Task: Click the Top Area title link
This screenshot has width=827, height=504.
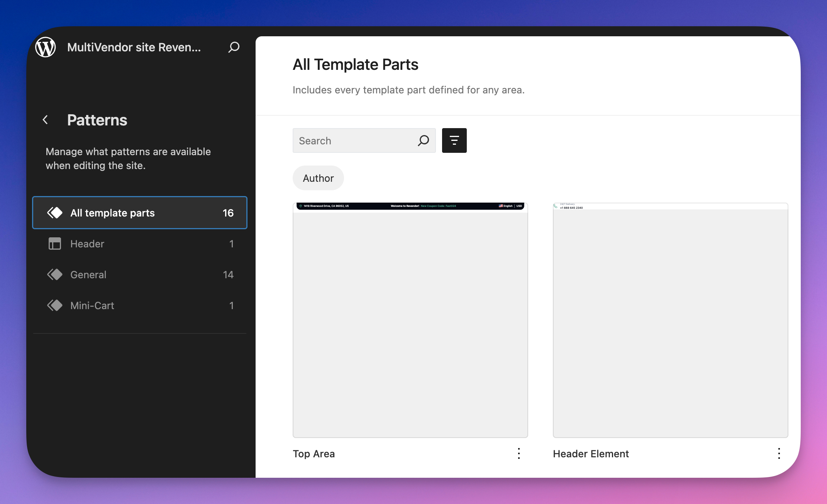Action: [x=314, y=454]
